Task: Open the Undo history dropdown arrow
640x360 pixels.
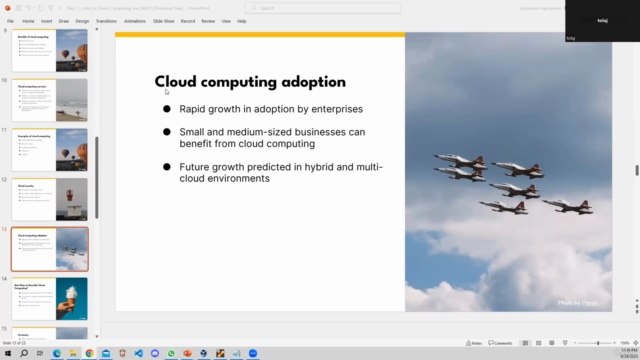Action: click(x=33, y=8)
